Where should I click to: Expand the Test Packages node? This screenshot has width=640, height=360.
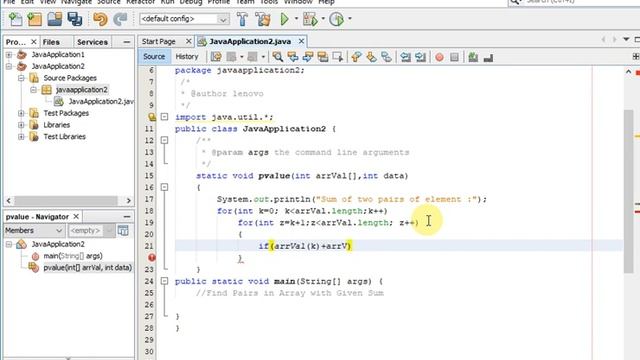tap(21, 113)
